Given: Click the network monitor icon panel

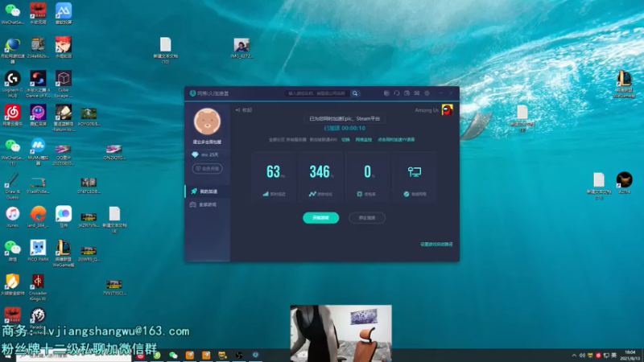Looking at the screenshot, I should (x=415, y=177).
